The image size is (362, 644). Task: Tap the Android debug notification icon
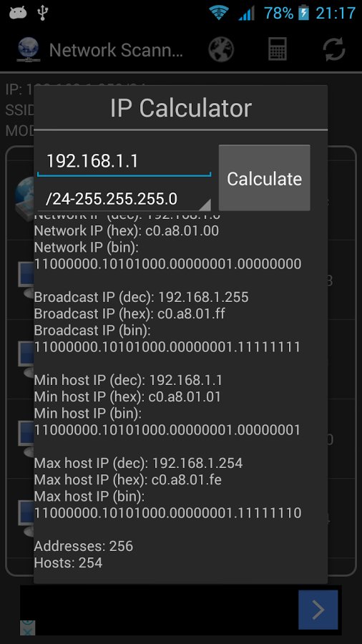tap(18, 13)
